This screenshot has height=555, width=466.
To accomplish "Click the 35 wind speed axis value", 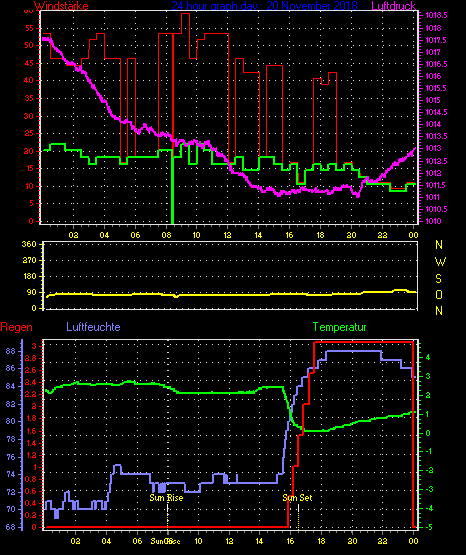I will (x=29, y=98).
